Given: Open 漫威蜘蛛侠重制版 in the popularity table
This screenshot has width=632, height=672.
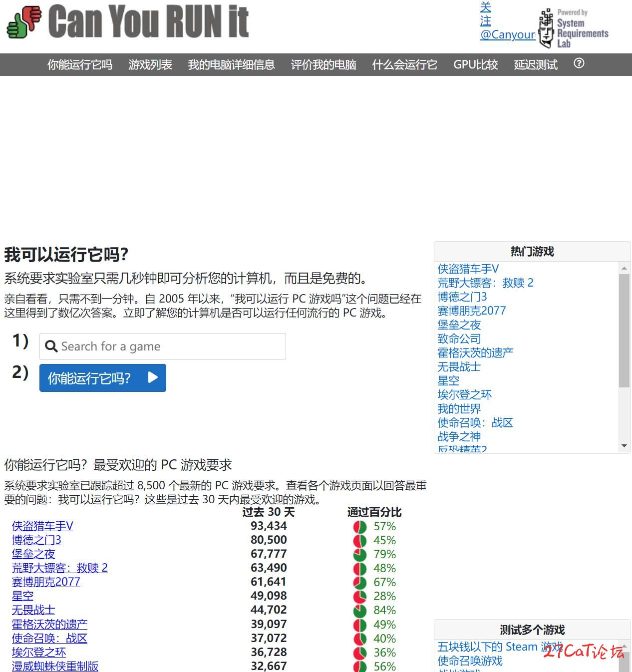Looking at the screenshot, I should coord(55,666).
